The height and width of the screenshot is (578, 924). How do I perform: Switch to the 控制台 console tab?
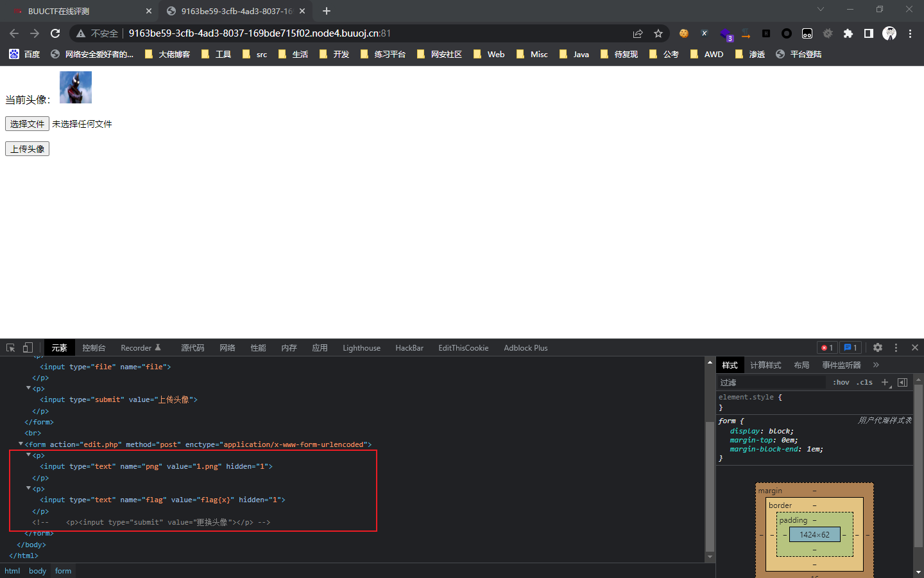94,347
